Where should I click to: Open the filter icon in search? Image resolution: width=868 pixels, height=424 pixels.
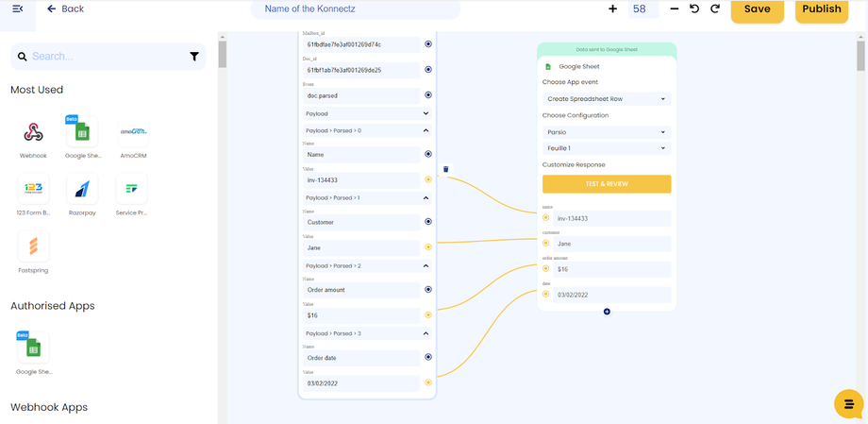coord(194,57)
